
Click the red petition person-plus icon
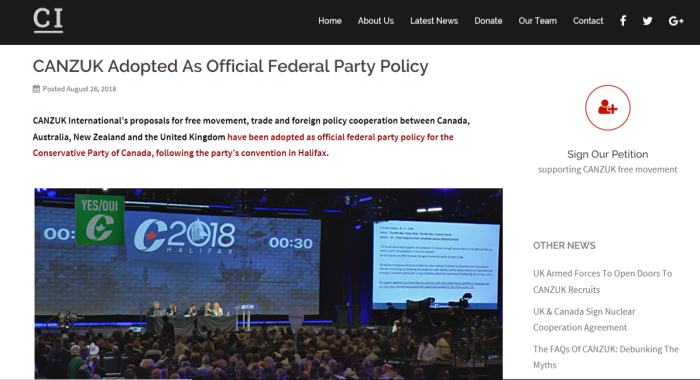click(x=608, y=108)
